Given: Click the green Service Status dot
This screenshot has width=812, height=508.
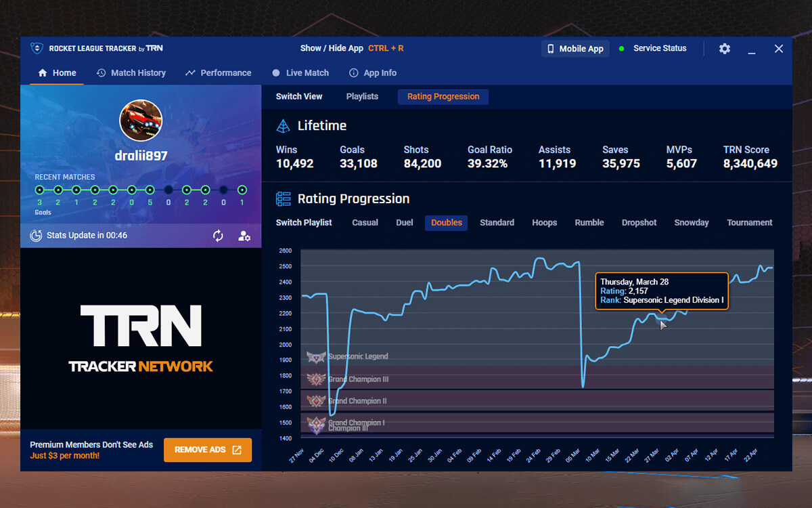Looking at the screenshot, I should tap(622, 49).
